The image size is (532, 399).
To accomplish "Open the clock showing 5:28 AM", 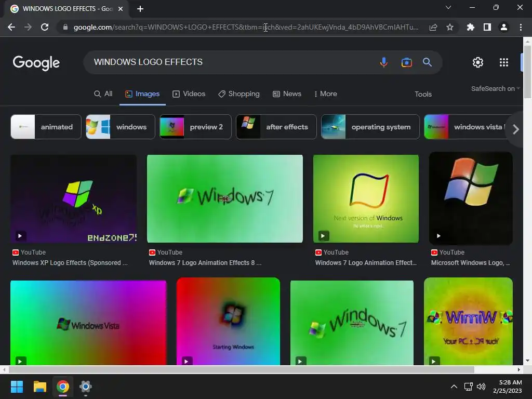I will coord(508,387).
